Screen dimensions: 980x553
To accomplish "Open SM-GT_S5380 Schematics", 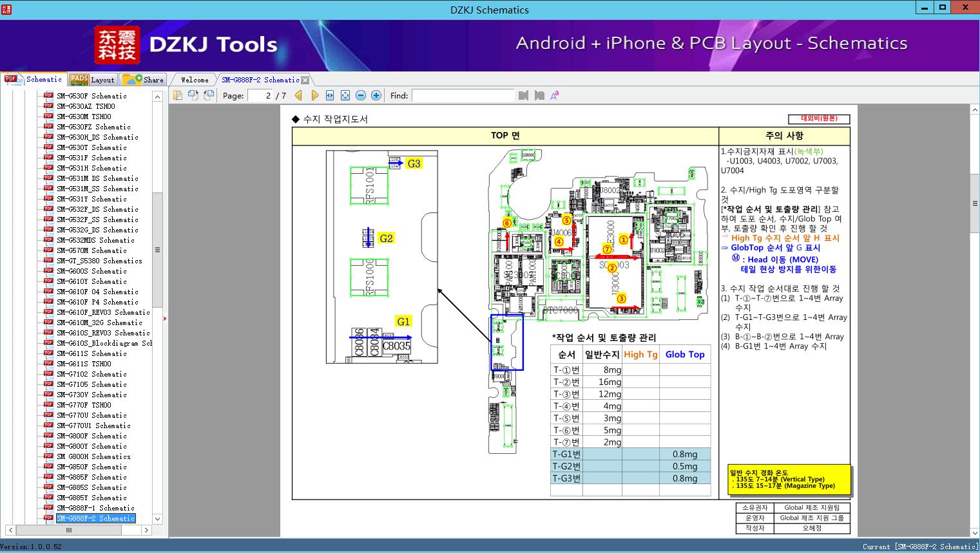I will pos(99,261).
